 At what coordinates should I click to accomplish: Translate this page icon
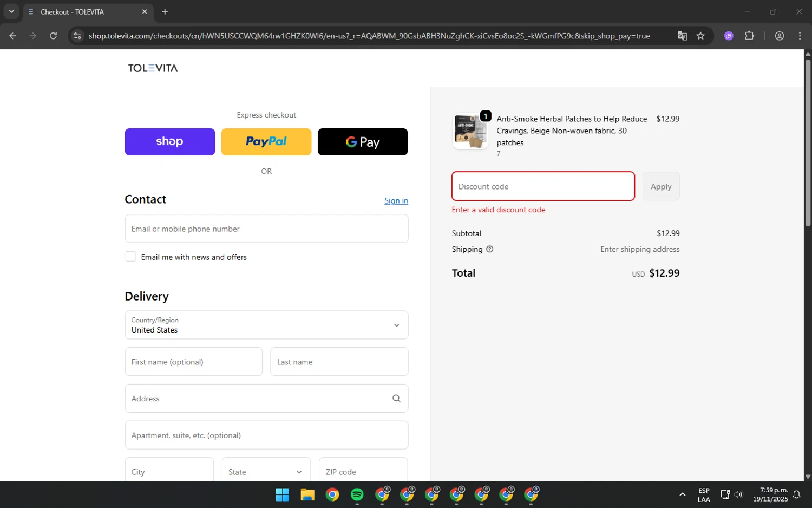[x=682, y=36]
